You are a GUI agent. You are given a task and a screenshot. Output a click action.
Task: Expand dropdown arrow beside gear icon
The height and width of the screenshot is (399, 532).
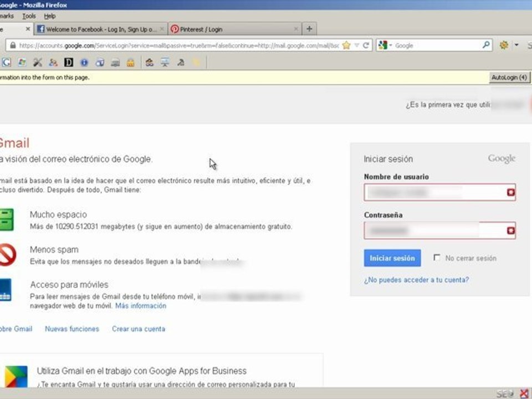516,45
